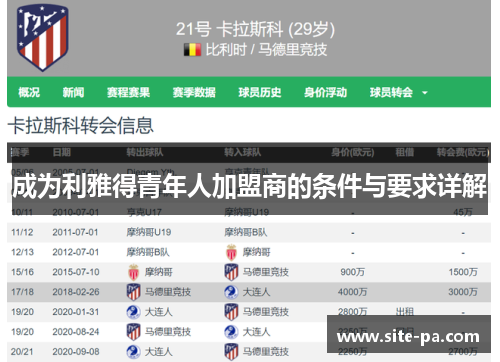Image resolution: width=500 pixels, height=362 pixels.
Task: Click date 2011-07-01
Action: coord(75,232)
